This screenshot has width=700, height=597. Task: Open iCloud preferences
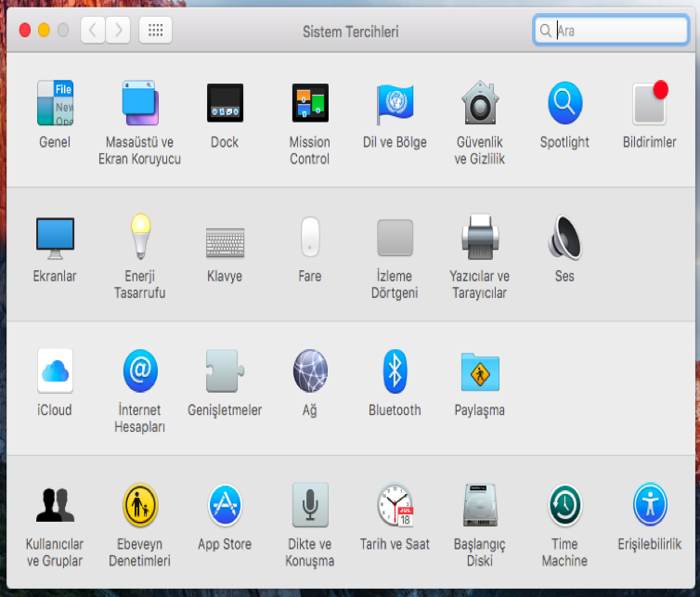point(55,371)
